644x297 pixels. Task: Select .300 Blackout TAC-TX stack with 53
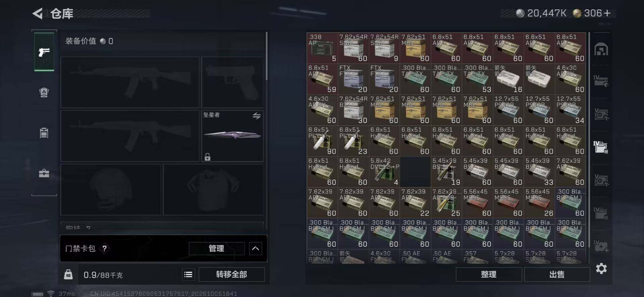477,79
